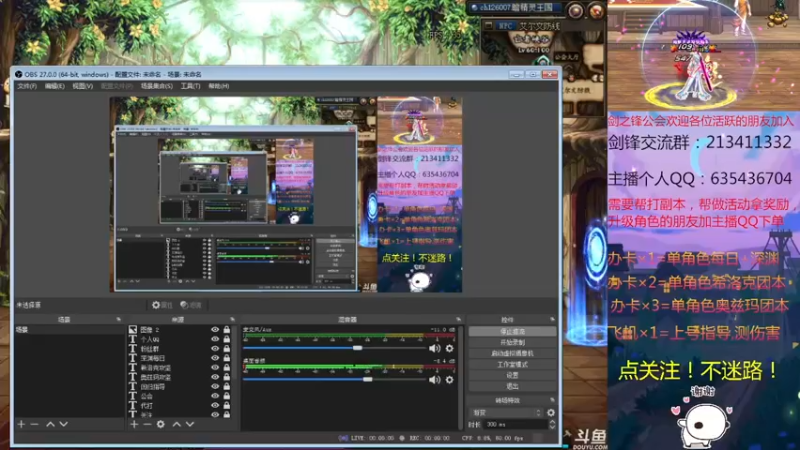Open scene transition properties gear icon
Screen dimensions: 800x450
551,412
